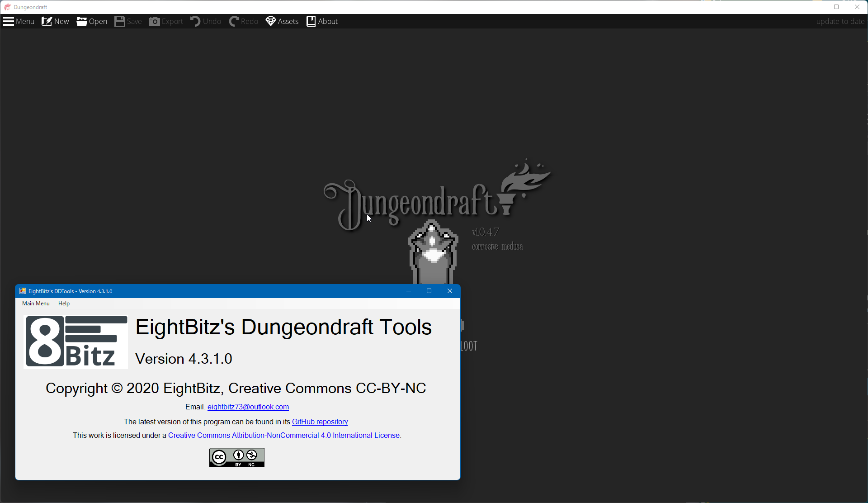Click the Version 4.3.1.0 heading

tap(184, 359)
